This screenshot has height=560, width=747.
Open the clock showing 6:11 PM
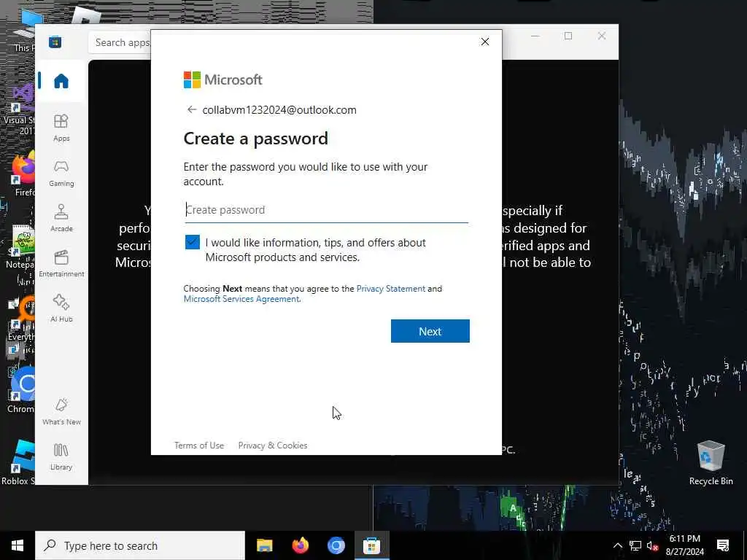point(684,545)
